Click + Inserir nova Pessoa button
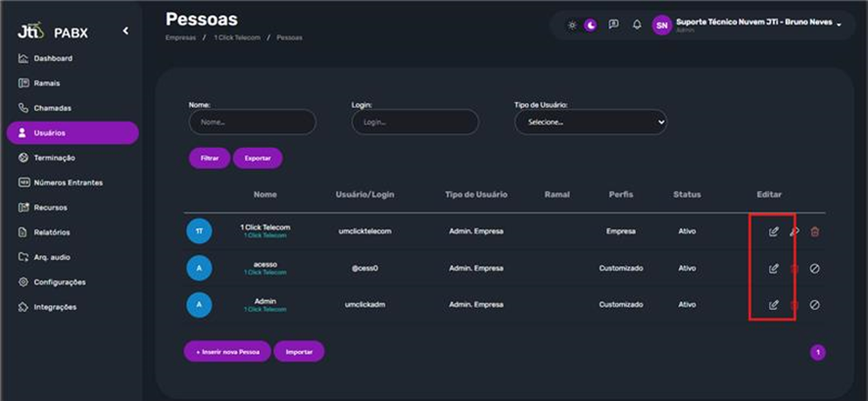Screen dimensions: 868x401 pyautogui.click(x=227, y=351)
